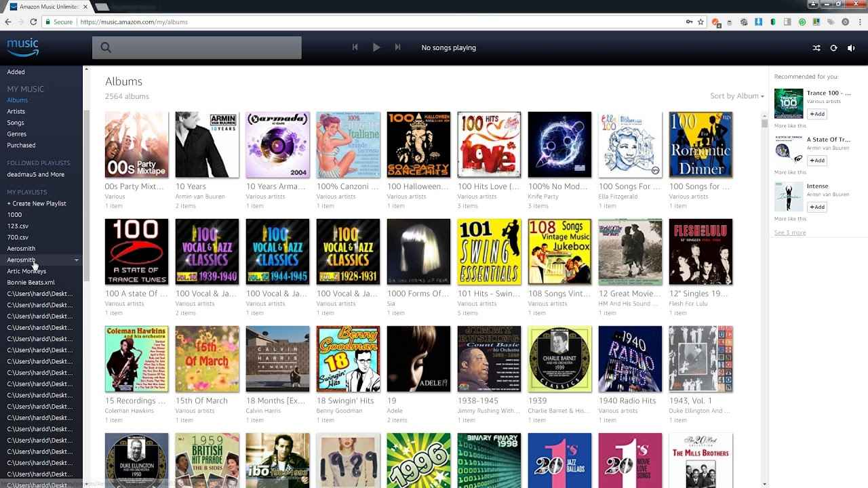Open the Chrome three-dot menu

click(x=859, y=22)
